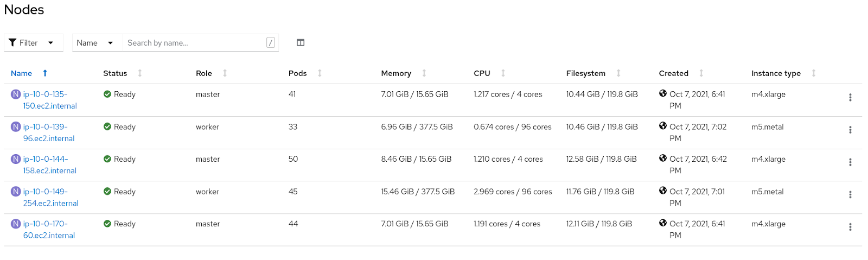
Task: Open kebab menu for ip-10-0-139-96 node
Action: pyautogui.click(x=850, y=130)
